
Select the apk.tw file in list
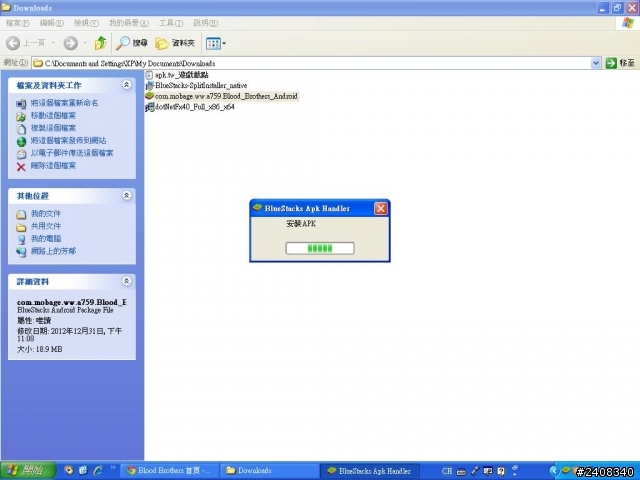tap(181, 75)
